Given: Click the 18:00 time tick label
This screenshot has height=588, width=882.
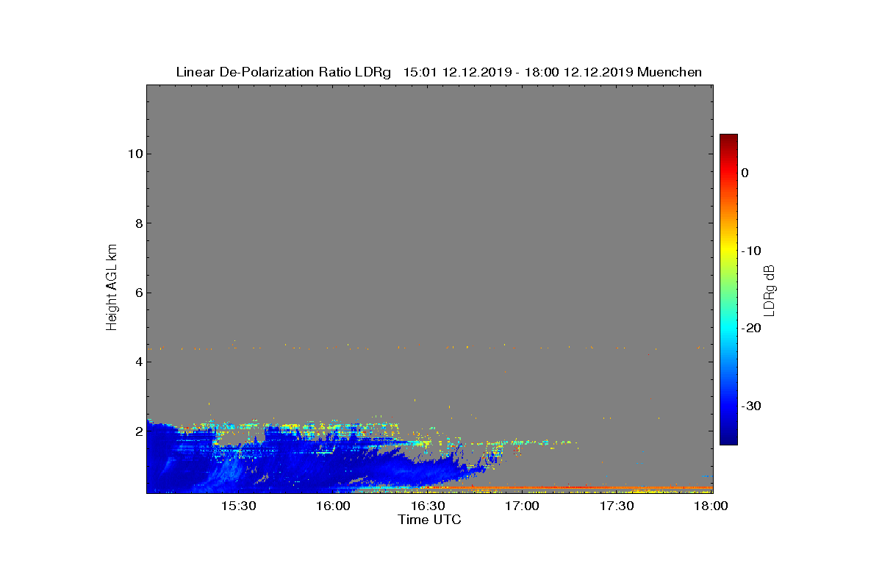Looking at the screenshot, I should 711,506.
